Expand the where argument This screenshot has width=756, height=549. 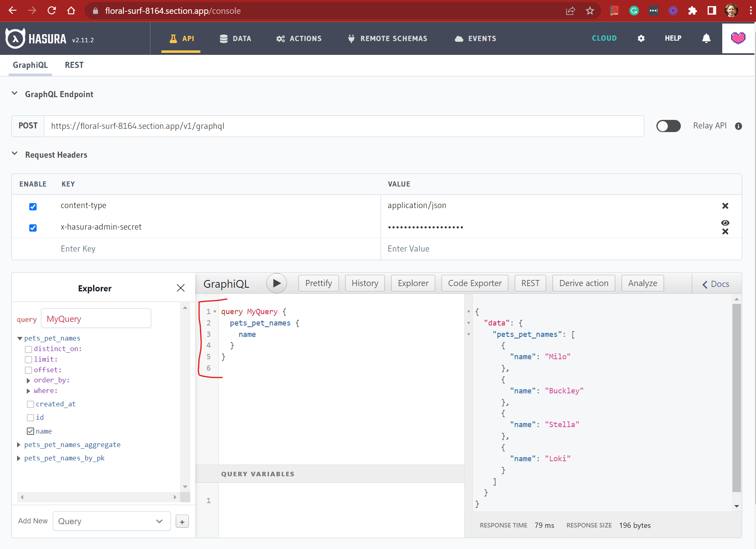pos(28,391)
